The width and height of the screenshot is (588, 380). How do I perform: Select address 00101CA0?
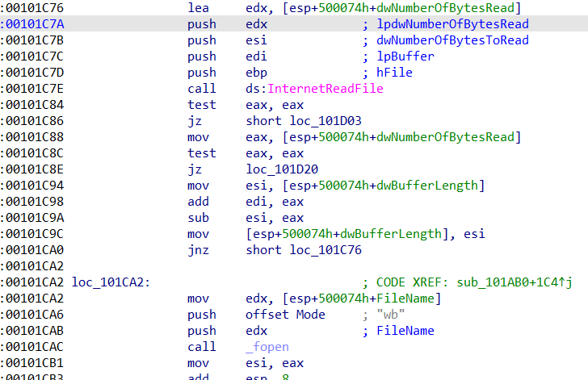pyautogui.click(x=35, y=249)
